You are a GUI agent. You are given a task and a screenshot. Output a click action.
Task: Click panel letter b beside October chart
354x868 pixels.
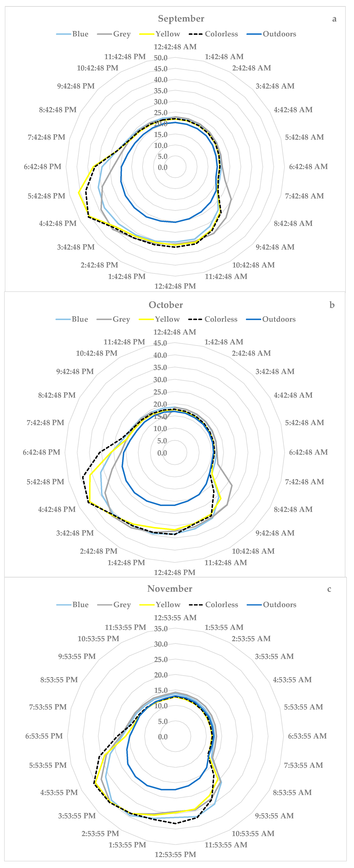tap(332, 305)
